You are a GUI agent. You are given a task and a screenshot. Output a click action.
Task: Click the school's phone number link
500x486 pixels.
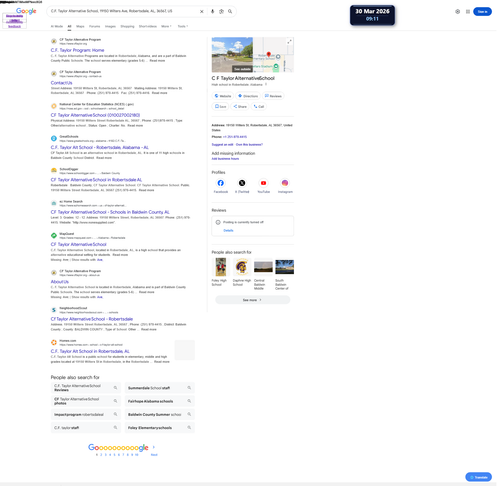click(235, 137)
